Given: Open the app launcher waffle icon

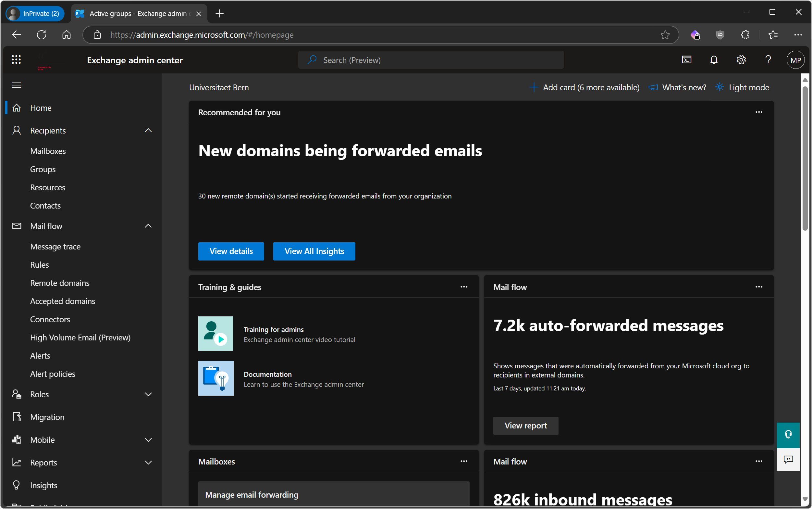Looking at the screenshot, I should click(16, 60).
